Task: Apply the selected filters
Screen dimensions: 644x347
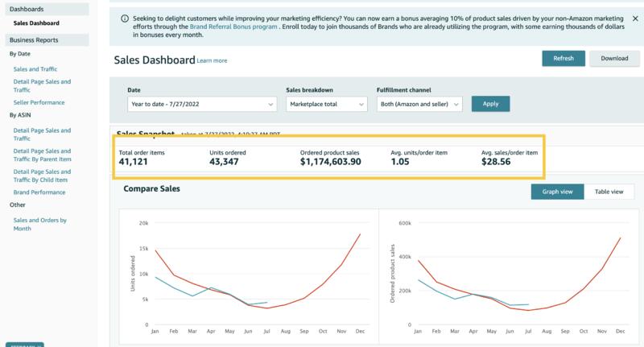Action: click(x=490, y=104)
